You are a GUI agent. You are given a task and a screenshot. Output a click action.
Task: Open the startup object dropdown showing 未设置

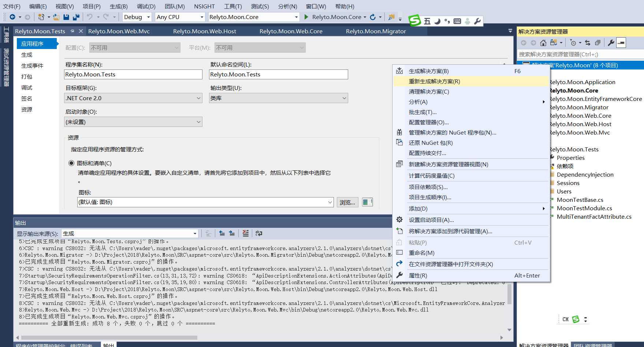point(133,122)
